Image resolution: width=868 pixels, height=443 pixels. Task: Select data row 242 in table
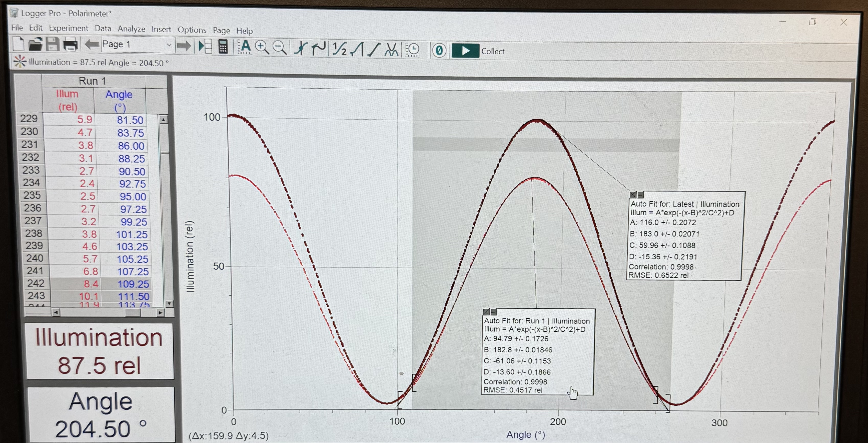click(x=36, y=283)
